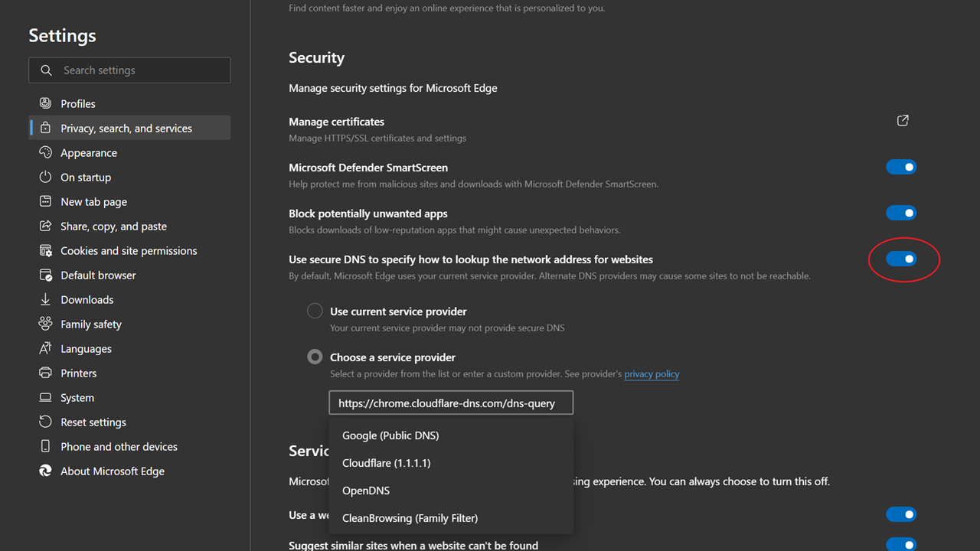Click the search magnifier icon
The height and width of the screenshot is (551, 980).
coord(47,70)
